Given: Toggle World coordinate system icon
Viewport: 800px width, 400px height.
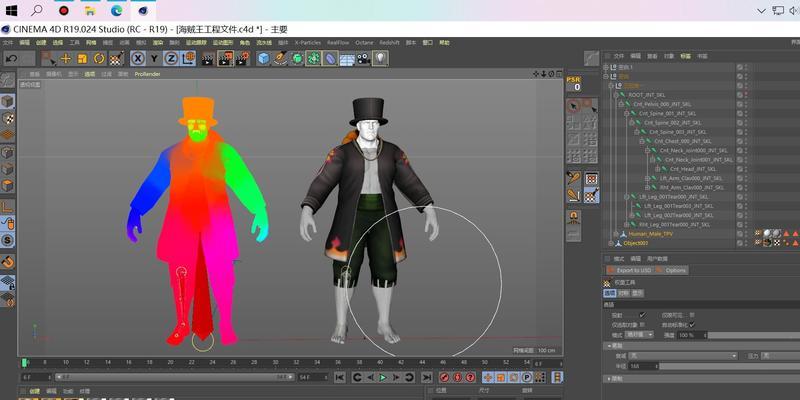Looking at the screenshot, I should pos(188,59).
